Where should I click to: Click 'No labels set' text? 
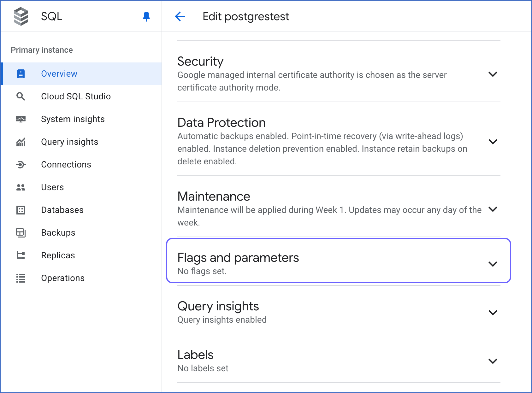click(203, 368)
